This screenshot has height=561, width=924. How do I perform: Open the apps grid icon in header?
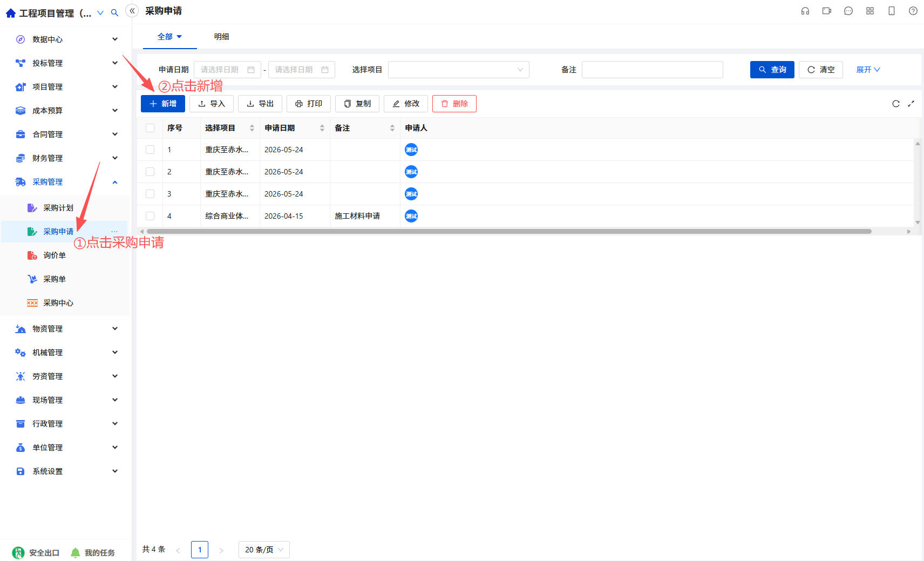pyautogui.click(x=870, y=11)
